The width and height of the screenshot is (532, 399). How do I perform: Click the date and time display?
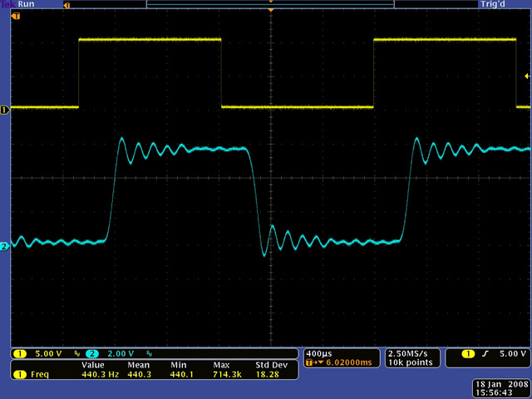point(497,387)
